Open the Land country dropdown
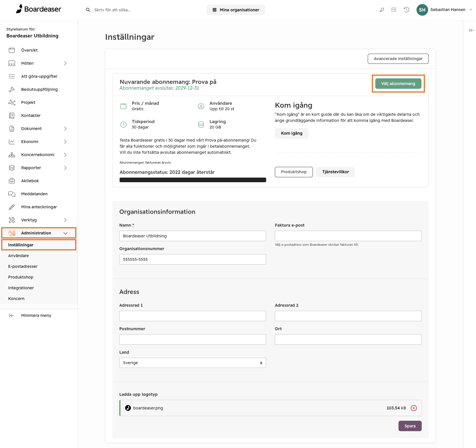Image resolution: width=476 pixels, height=448 pixels. (x=193, y=363)
